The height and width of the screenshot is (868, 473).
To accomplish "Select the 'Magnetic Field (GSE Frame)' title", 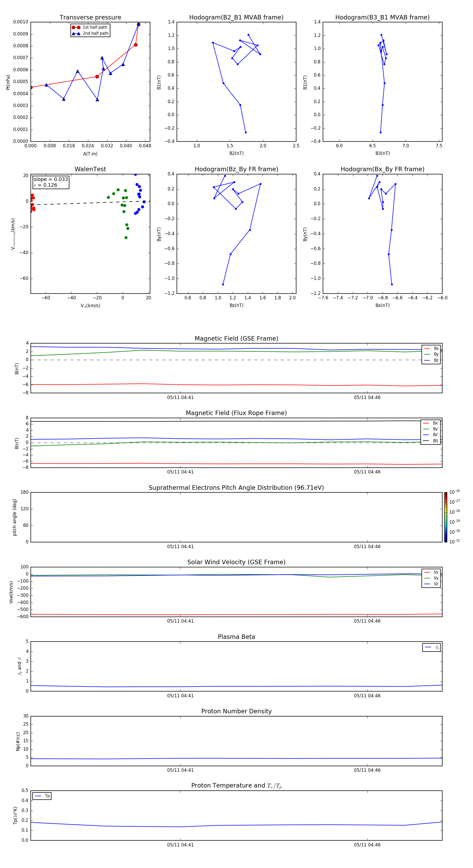I will tap(236, 339).
